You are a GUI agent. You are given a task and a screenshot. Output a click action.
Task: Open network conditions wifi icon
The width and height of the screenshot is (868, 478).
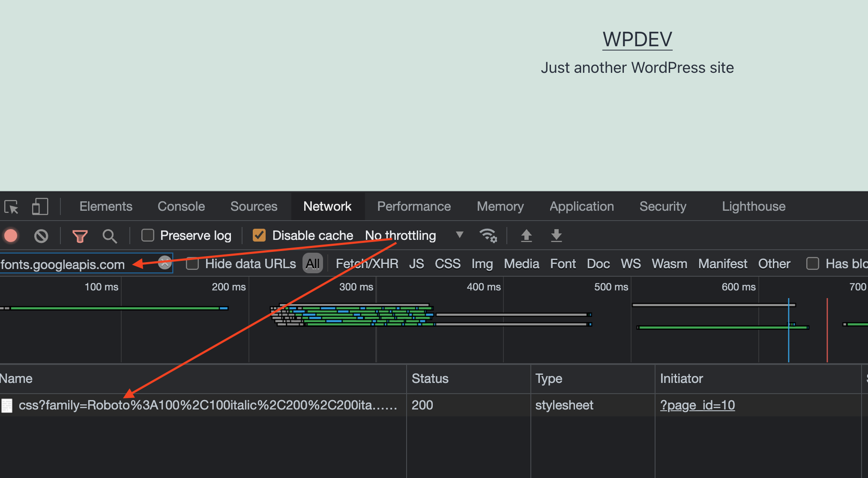[x=488, y=236]
